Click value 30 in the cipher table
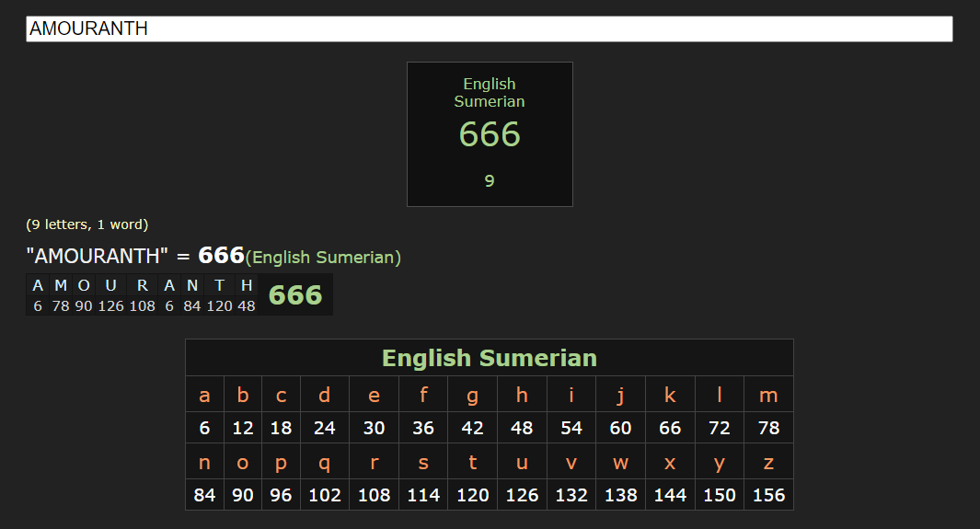 [374, 428]
